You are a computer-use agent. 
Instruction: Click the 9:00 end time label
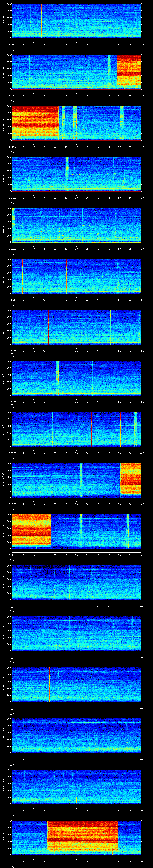tap(141, 402)
